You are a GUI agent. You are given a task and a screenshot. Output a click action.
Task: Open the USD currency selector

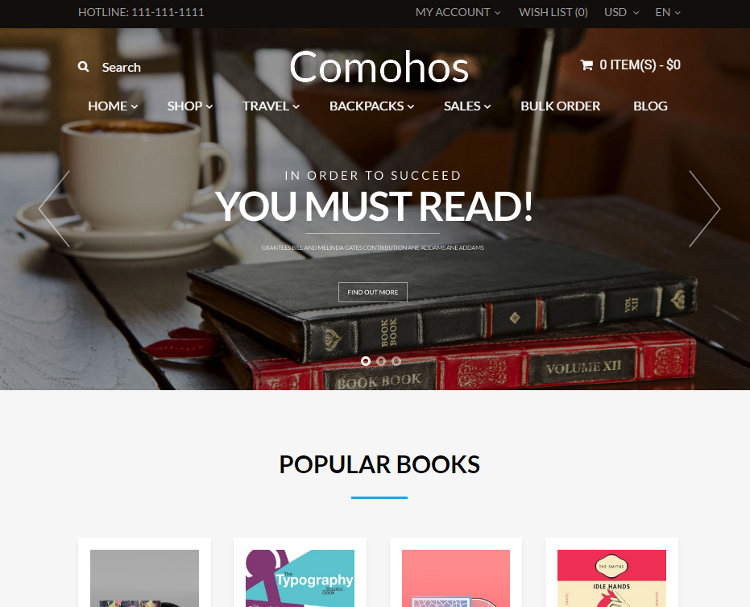pos(621,12)
